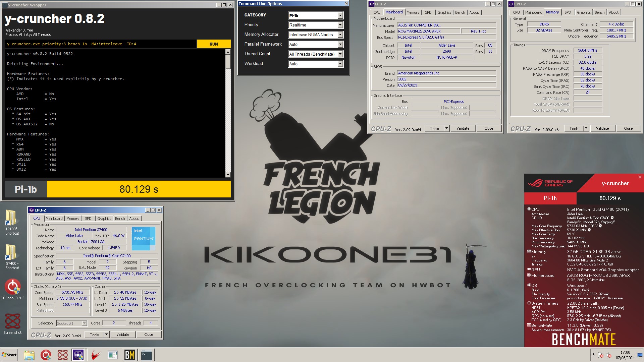Expand Tools arrow in Memory CPU-Z window

(x=586, y=128)
